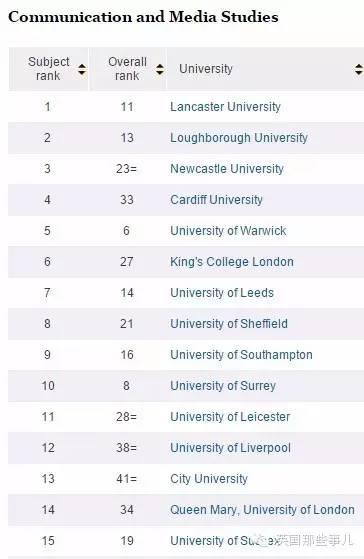Open Cardiff University link

(x=216, y=200)
